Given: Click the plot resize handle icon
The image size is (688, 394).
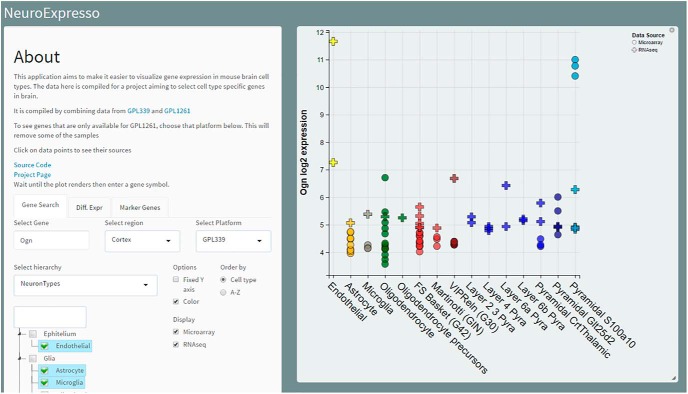Looking at the screenshot, I should coord(674,378).
